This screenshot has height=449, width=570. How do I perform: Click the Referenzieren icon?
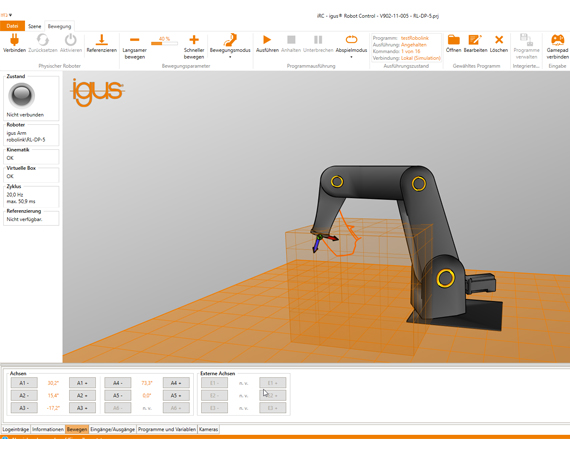click(101, 40)
